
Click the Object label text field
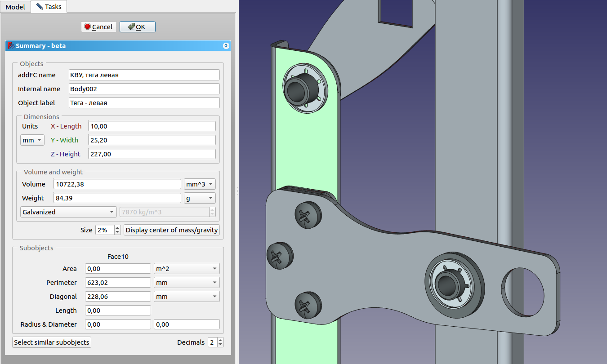point(144,103)
